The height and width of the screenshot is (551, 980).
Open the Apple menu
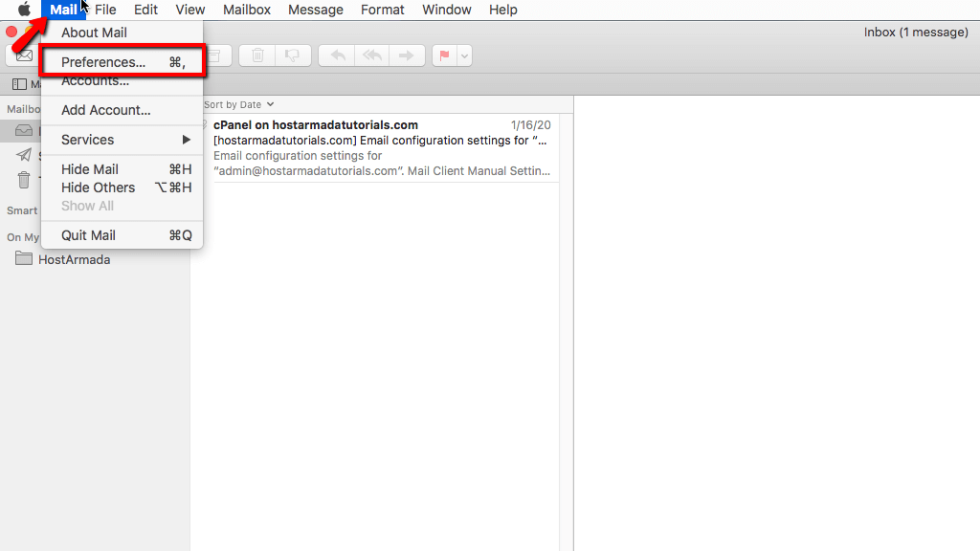[24, 10]
